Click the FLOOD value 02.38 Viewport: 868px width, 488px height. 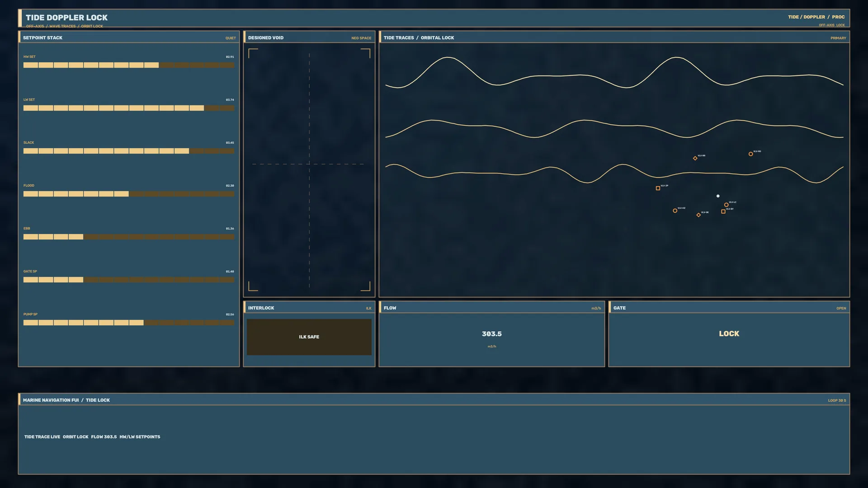click(x=230, y=186)
